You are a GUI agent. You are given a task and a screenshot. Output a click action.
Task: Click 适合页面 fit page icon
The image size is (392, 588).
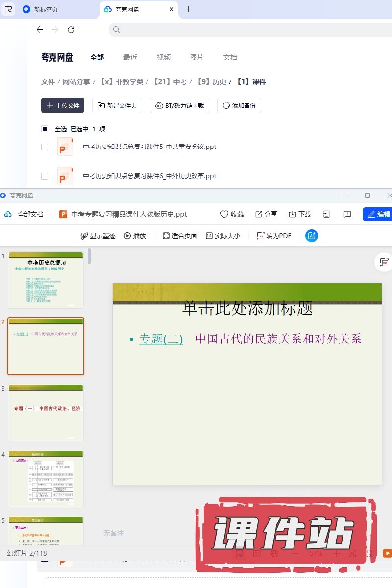(166, 236)
